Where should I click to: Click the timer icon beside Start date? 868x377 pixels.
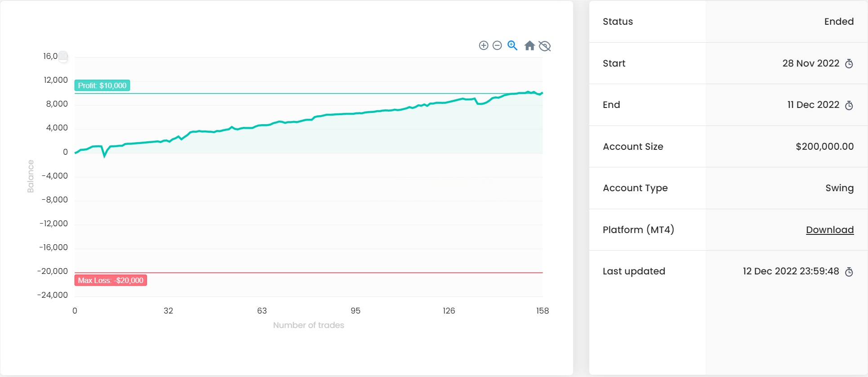(x=849, y=64)
